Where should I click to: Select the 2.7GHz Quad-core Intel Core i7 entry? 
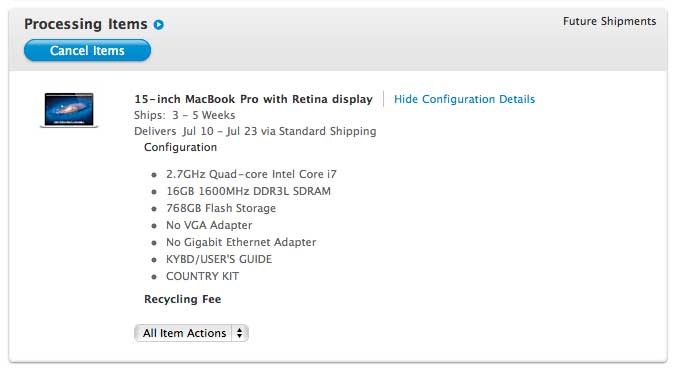coord(251,174)
